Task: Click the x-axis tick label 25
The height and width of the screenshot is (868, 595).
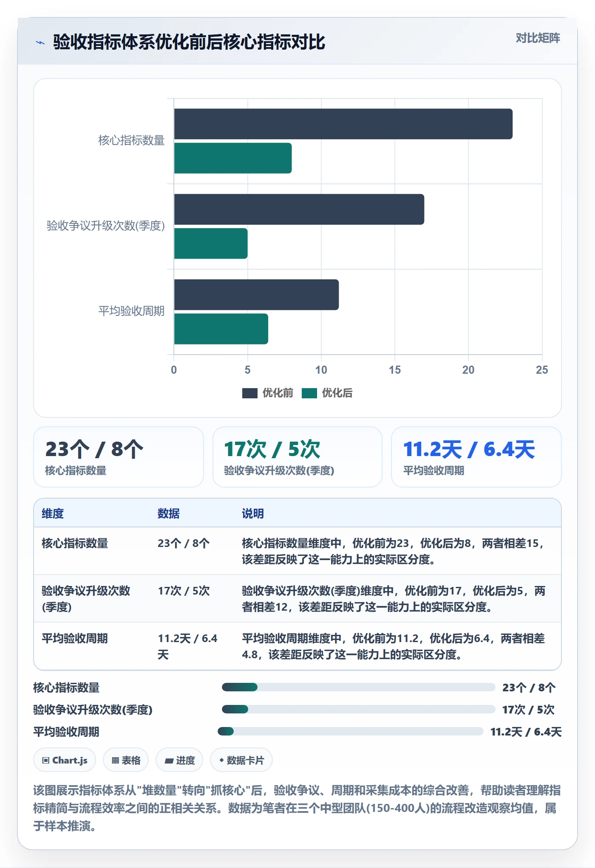Action: coord(542,370)
